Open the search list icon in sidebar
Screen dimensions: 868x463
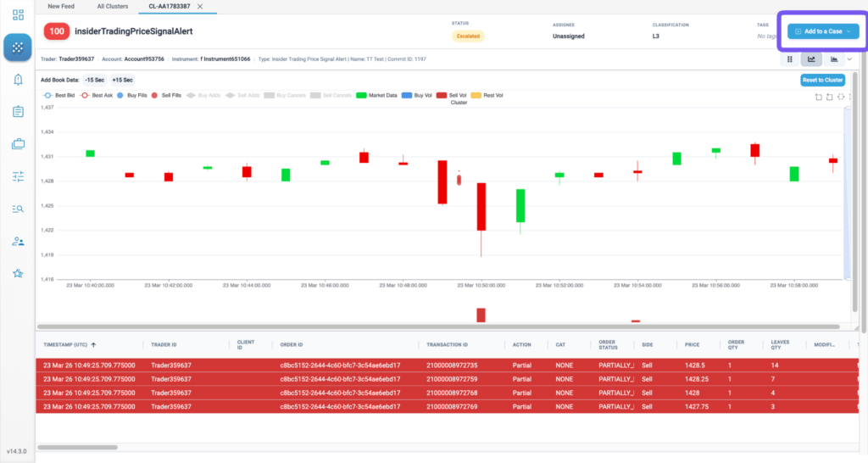[x=18, y=209]
